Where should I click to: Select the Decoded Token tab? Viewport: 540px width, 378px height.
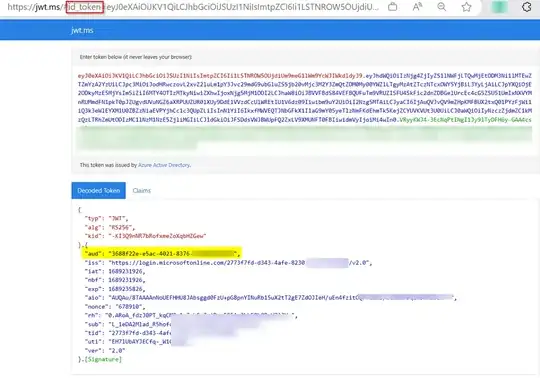click(x=98, y=190)
